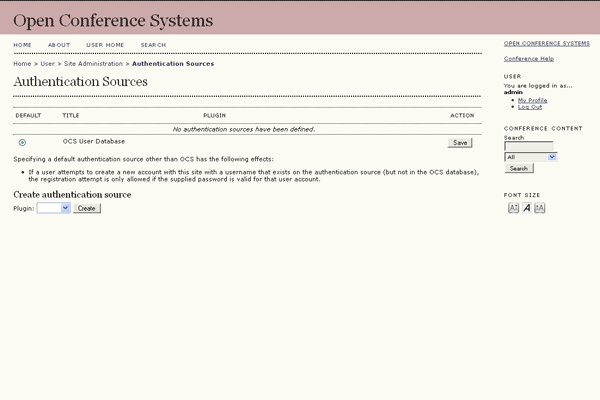Click the Create button

[x=87, y=208]
